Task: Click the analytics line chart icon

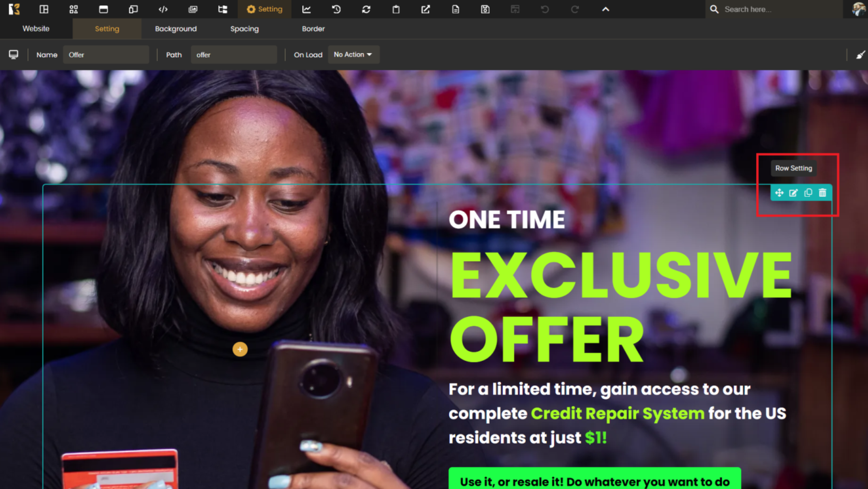Action: 307,9
